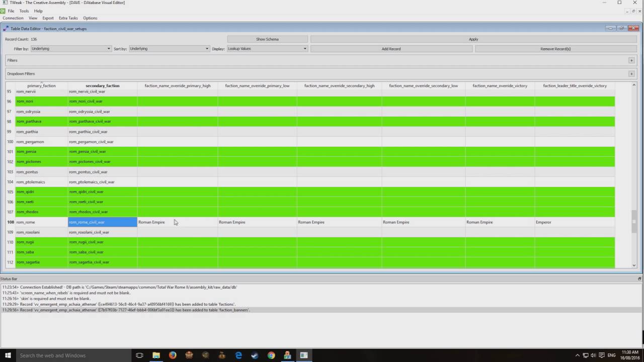
Task: Click the Emperor cell in row 108
Action: click(575, 222)
